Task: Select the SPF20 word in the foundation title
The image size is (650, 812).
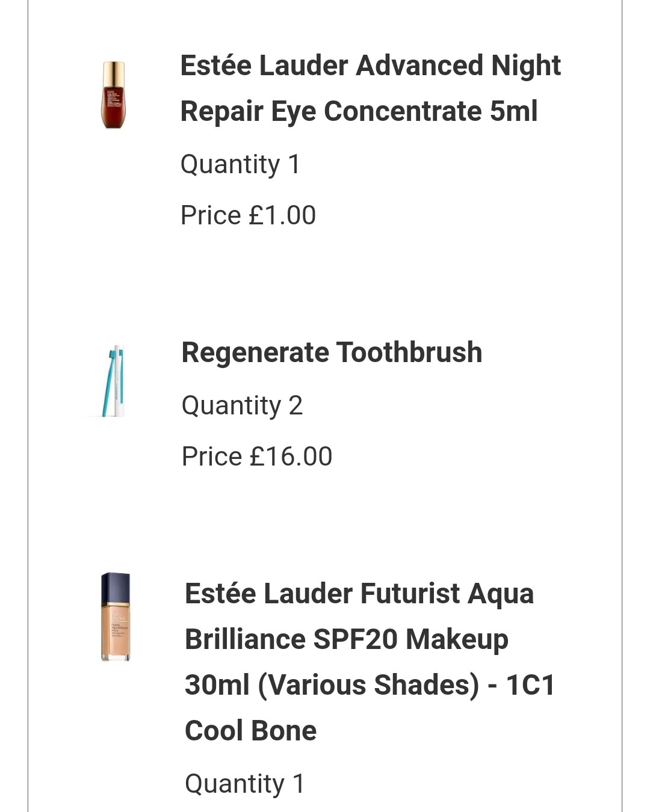Action: pos(355,639)
